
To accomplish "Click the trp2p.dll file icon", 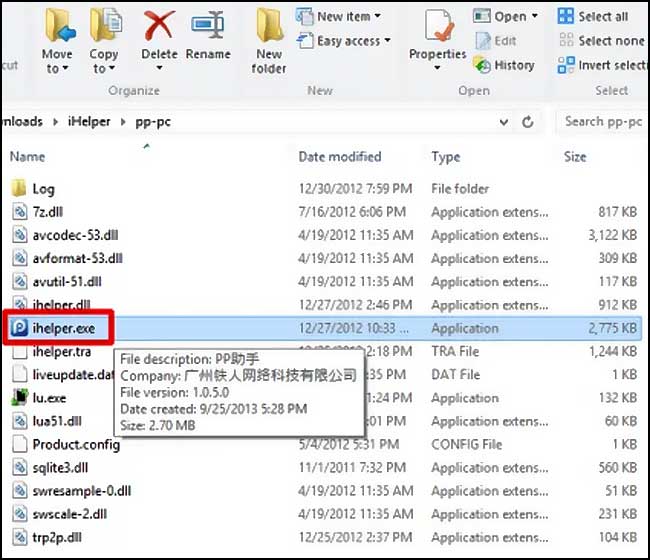I will 19,537.
